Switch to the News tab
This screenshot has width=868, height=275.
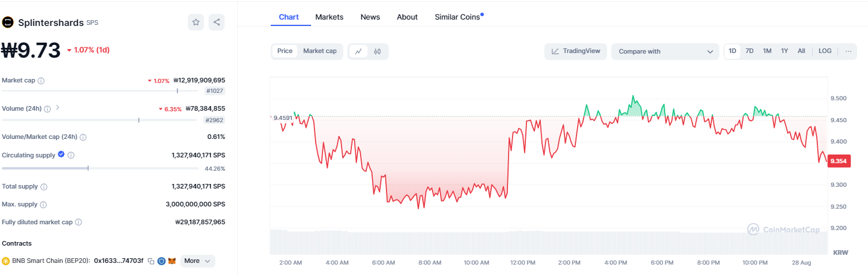(x=370, y=17)
